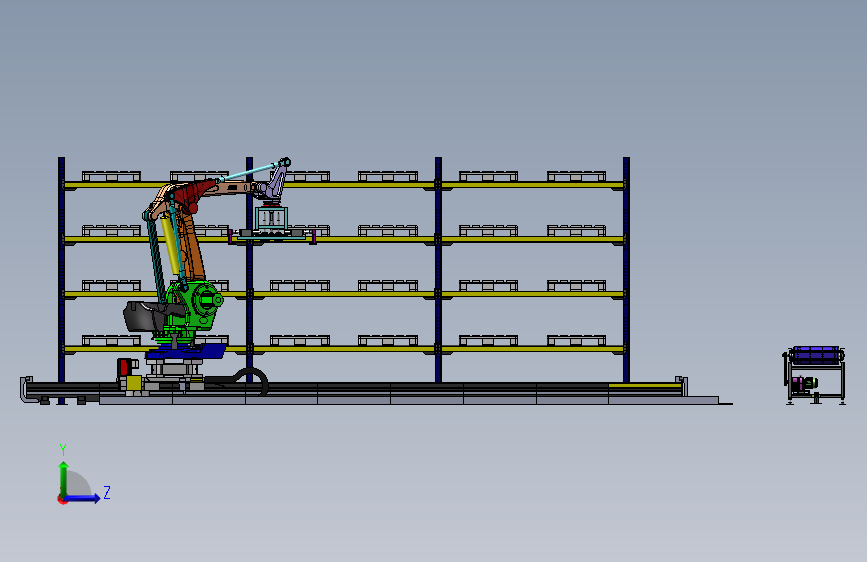Click the red X axis origin dot of the triad
867x562 pixels.
pos(62,499)
